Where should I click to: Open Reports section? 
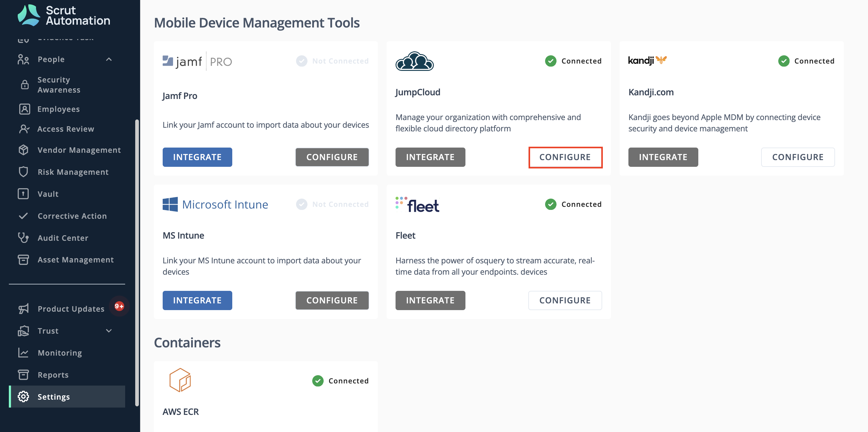pos(53,375)
